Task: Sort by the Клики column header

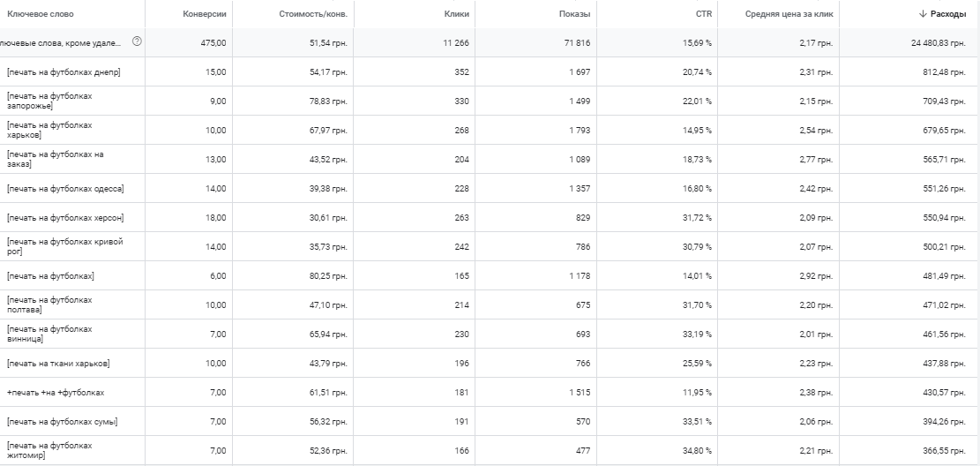Action: (459, 14)
